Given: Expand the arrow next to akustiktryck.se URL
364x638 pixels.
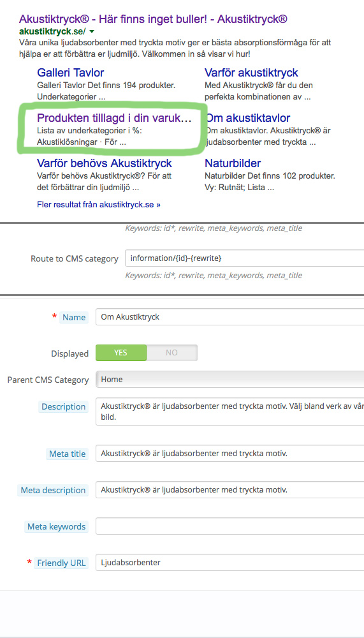Looking at the screenshot, I should 92,31.
